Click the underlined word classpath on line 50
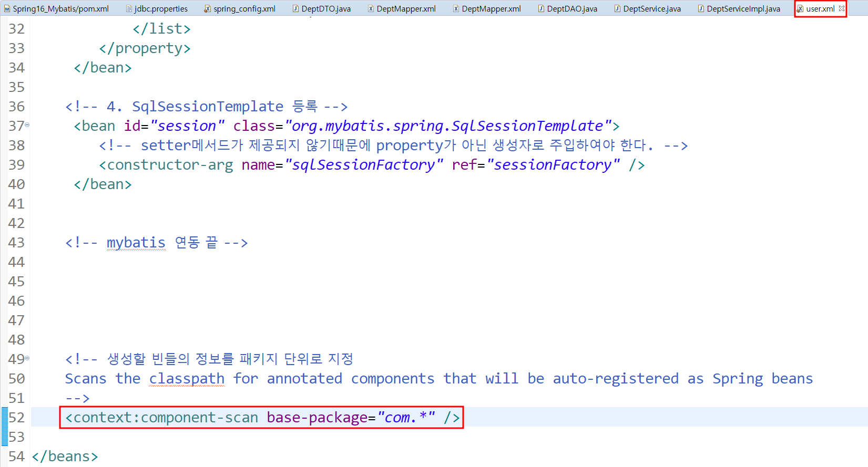Image resolution: width=868 pixels, height=467 pixels. click(x=187, y=379)
